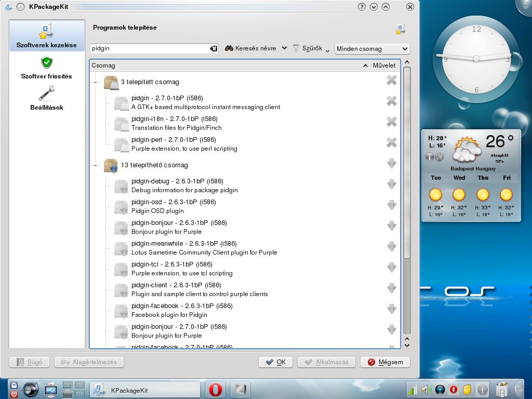Click scrollbar down arrow at bottom
This screenshot has width=532, height=399.
407,345
